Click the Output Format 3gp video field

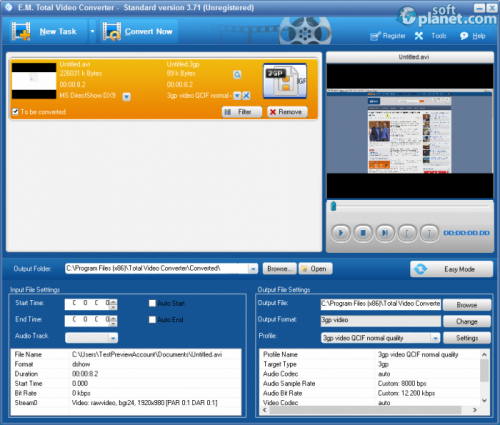(x=381, y=320)
